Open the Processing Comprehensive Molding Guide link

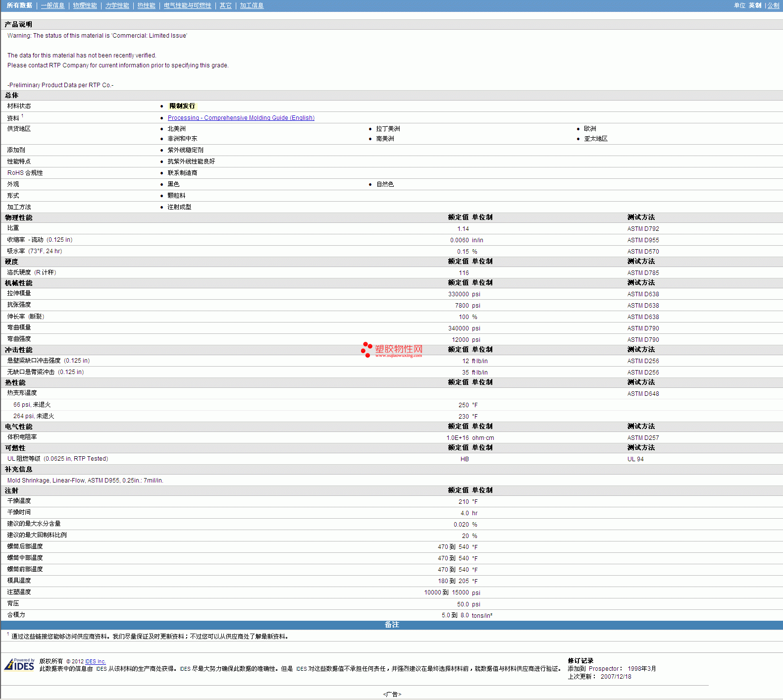coord(241,118)
